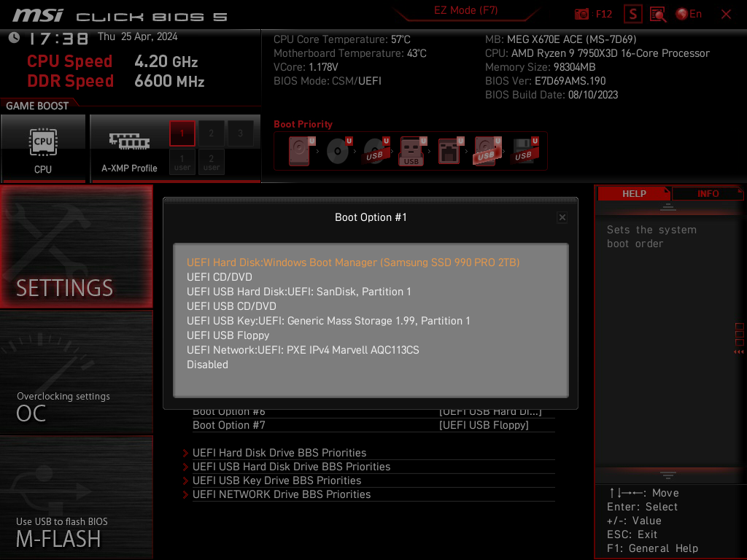Select UEFI Hard Disk Windows Boot Manager option
The width and height of the screenshot is (747, 560).
(353, 262)
